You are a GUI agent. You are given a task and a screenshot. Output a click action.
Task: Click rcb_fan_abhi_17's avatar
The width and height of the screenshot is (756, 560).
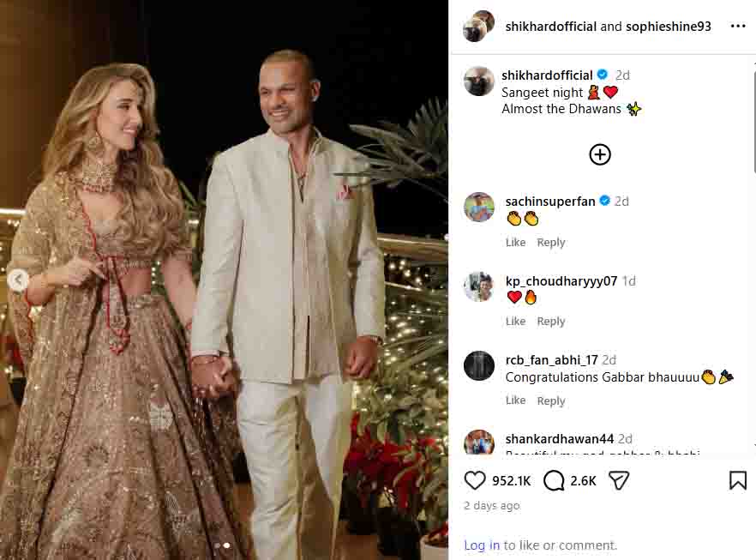[479, 366]
